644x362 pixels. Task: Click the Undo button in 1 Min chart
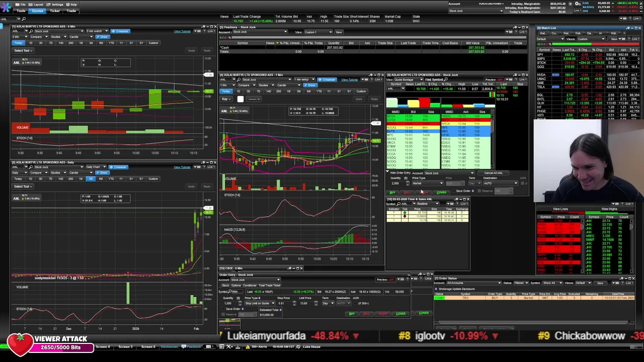click(x=359, y=99)
